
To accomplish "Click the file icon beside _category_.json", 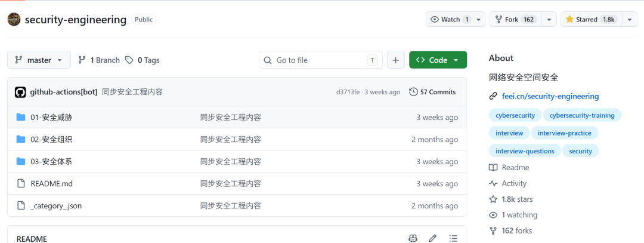I will pyautogui.click(x=20, y=205).
